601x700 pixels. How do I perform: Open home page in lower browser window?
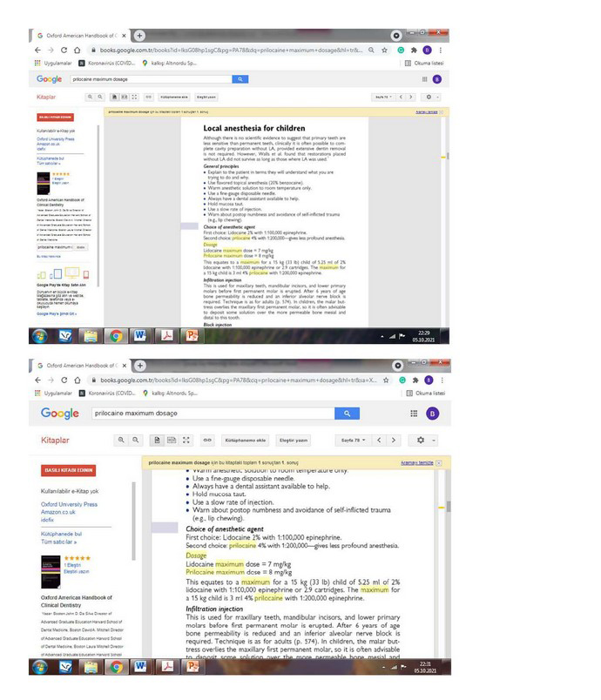(78, 380)
